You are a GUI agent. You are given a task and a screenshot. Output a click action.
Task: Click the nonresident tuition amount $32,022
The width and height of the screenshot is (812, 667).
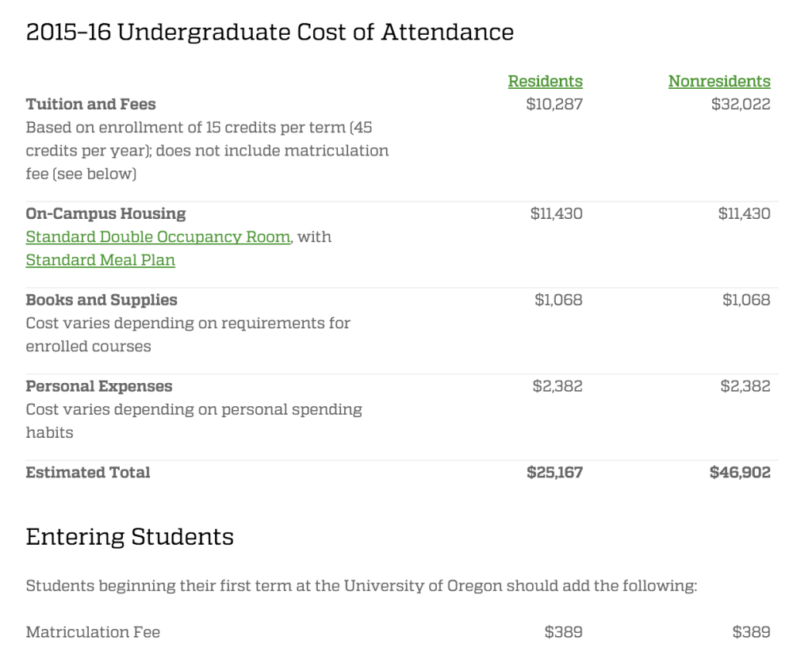(741, 104)
